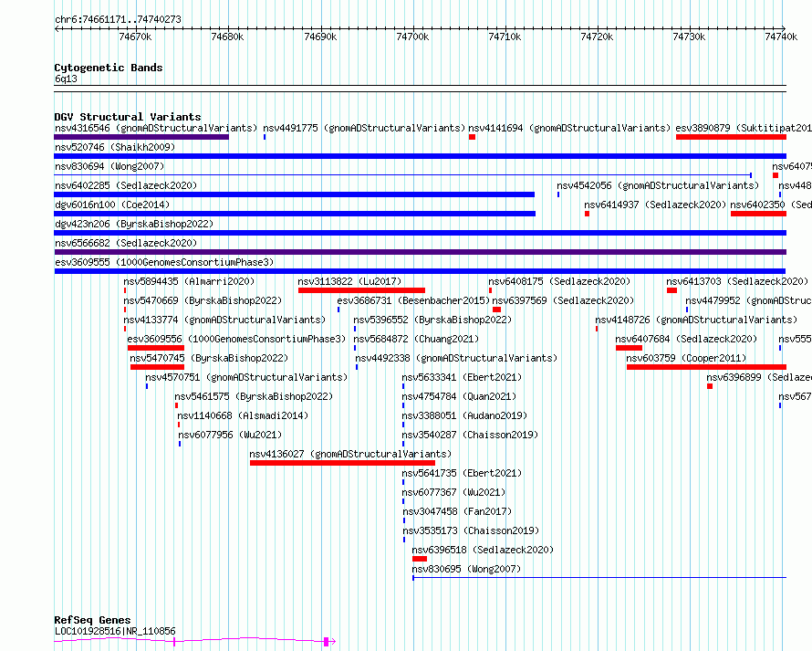The image size is (812, 651).
Task: Click nsv5396552 (ByrskaBishop2022) label
Action: (432, 320)
